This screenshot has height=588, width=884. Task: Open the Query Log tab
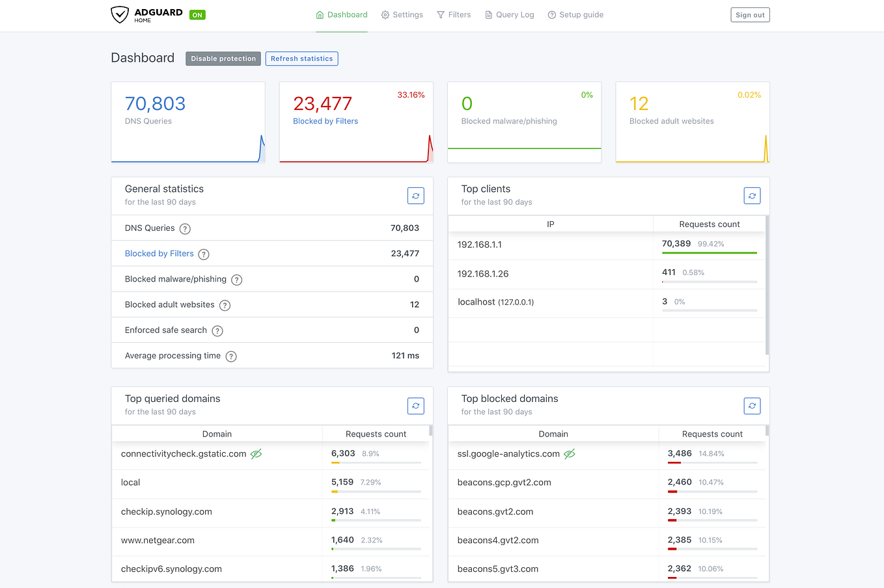point(509,15)
